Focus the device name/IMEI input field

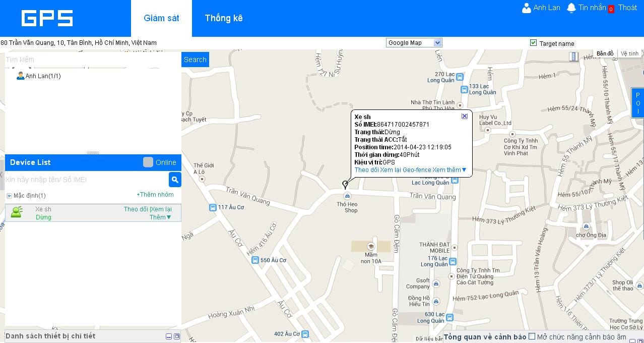point(87,180)
